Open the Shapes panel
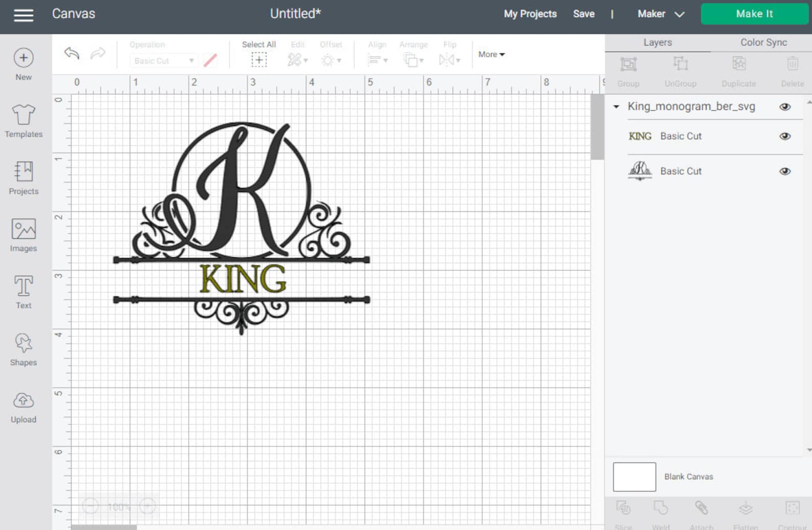The image size is (812, 530). (24, 349)
